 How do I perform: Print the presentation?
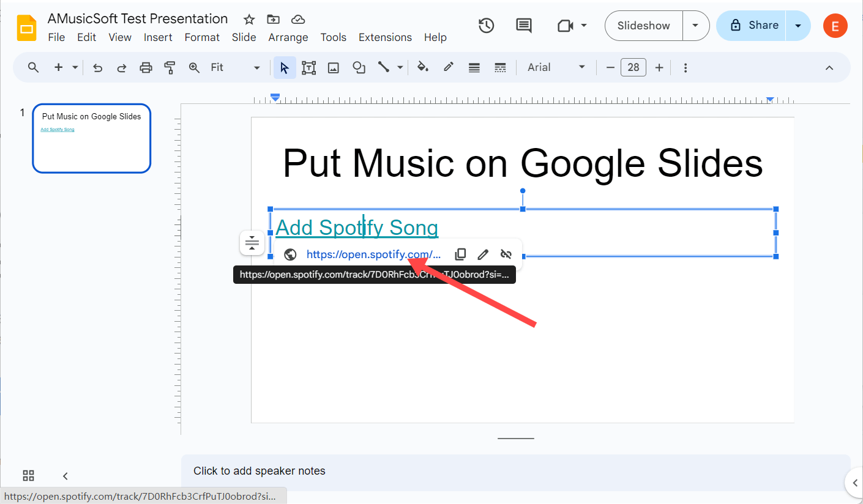click(x=146, y=67)
